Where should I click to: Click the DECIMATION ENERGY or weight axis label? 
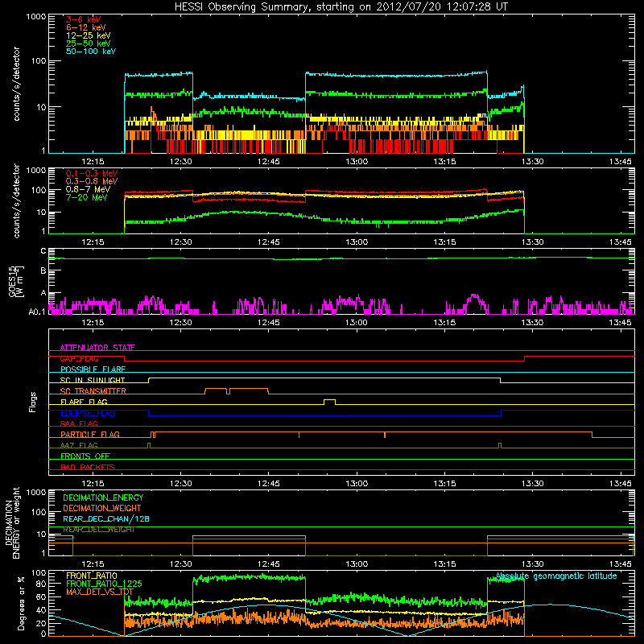12,522
